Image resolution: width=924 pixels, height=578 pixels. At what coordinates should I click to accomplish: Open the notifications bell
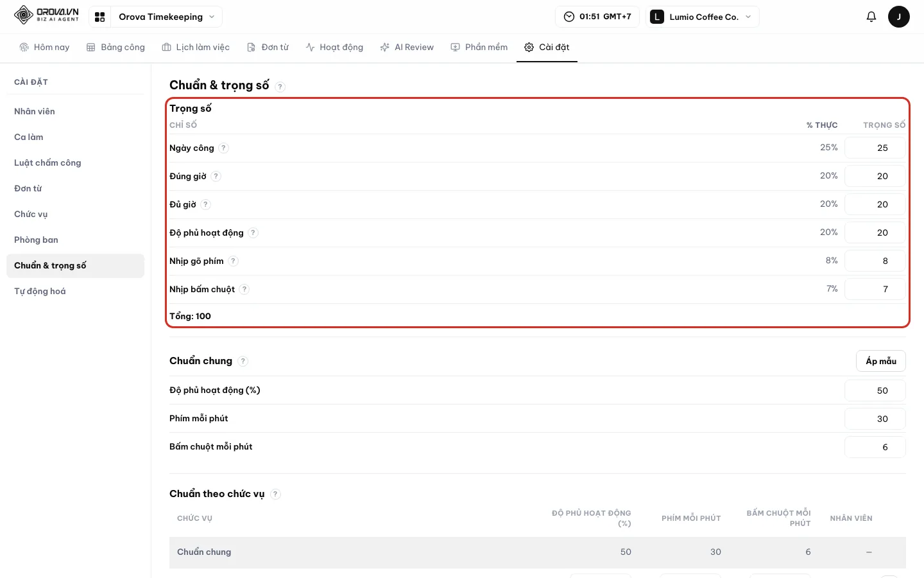point(871,17)
